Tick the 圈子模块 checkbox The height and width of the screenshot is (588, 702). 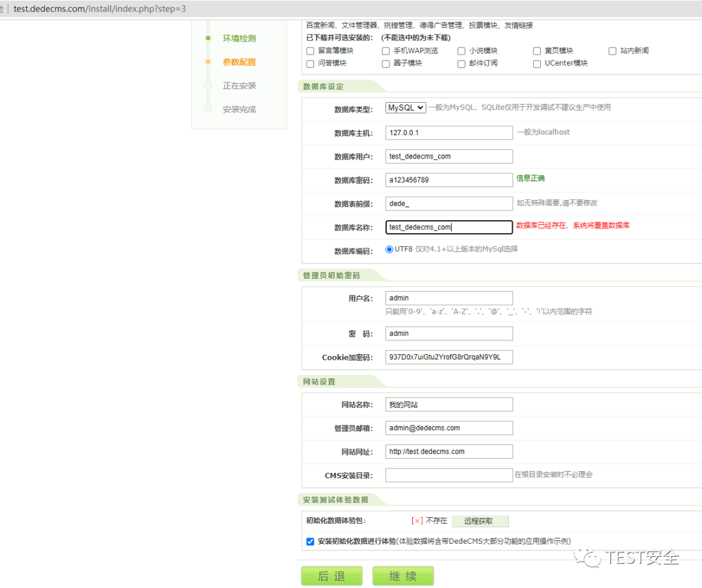[386, 64]
